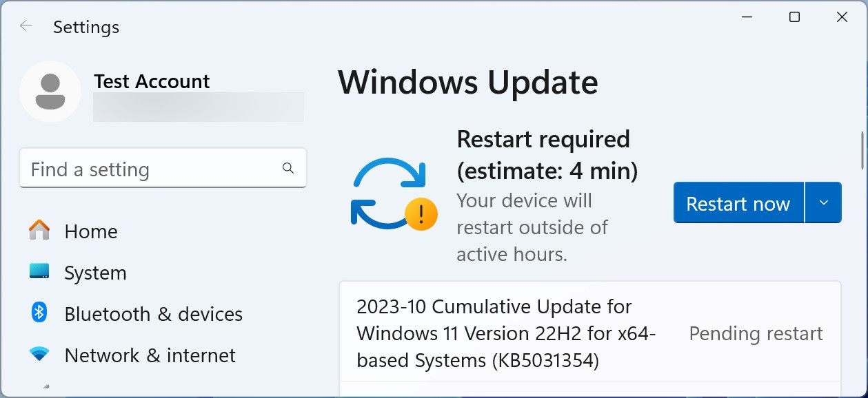Click the Windows Update page heading

467,82
